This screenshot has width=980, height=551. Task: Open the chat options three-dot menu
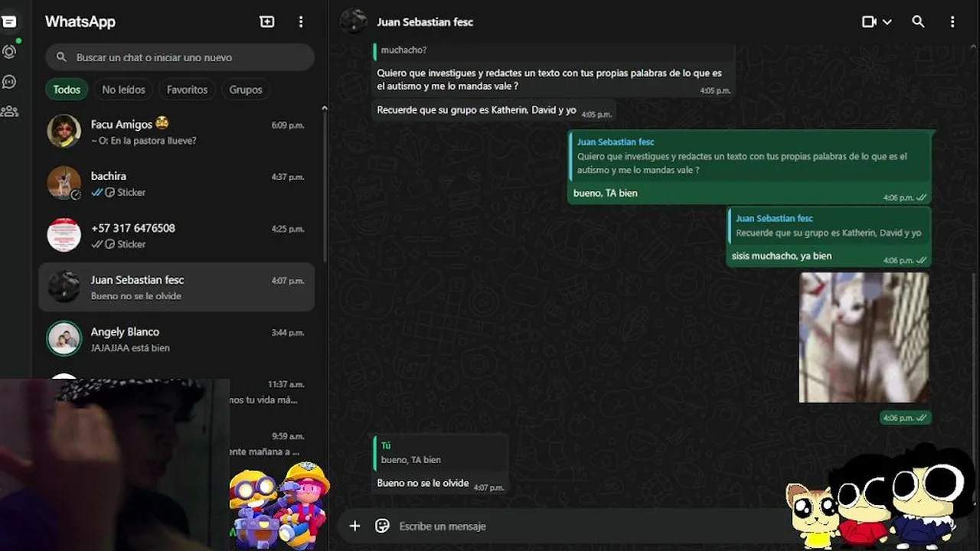click(x=952, y=22)
